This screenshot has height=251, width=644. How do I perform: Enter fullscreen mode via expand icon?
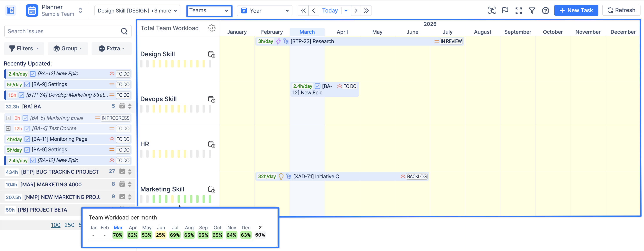[x=519, y=11]
